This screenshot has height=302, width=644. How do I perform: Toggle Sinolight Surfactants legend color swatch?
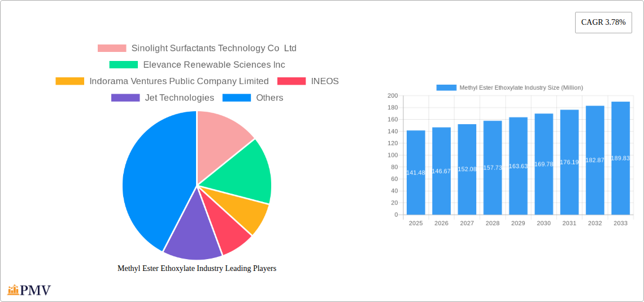(x=112, y=49)
